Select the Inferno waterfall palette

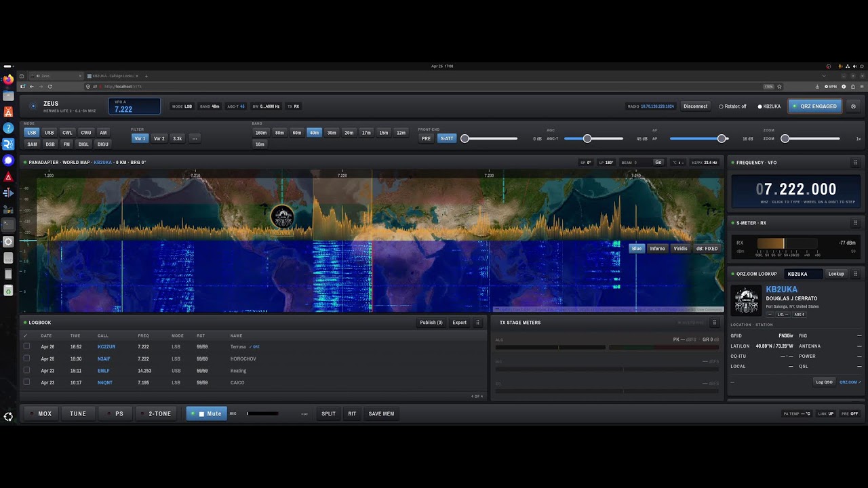[658, 249]
